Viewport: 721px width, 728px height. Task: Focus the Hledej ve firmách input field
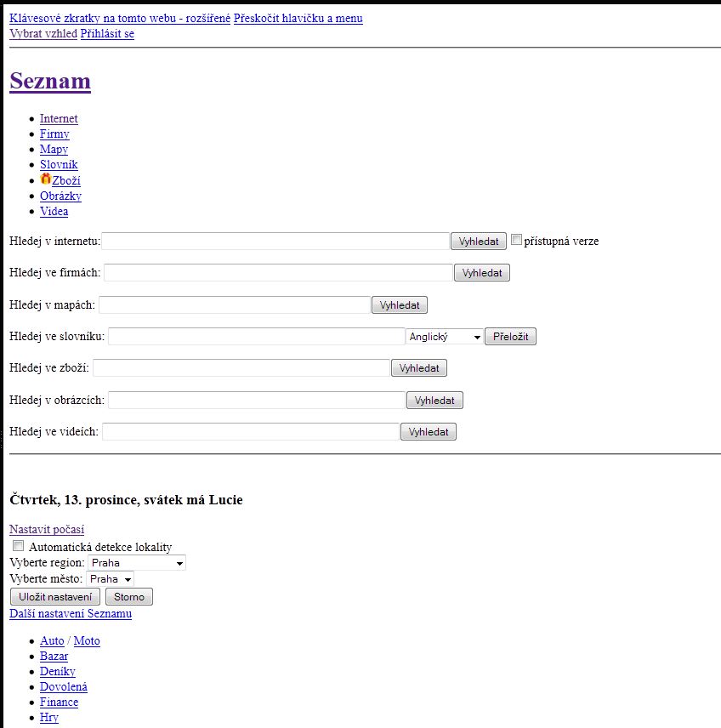[278, 272]
